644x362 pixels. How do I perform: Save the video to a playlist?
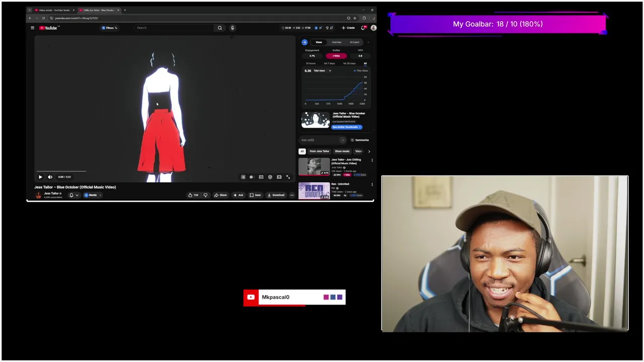click(x=255, y=195)
